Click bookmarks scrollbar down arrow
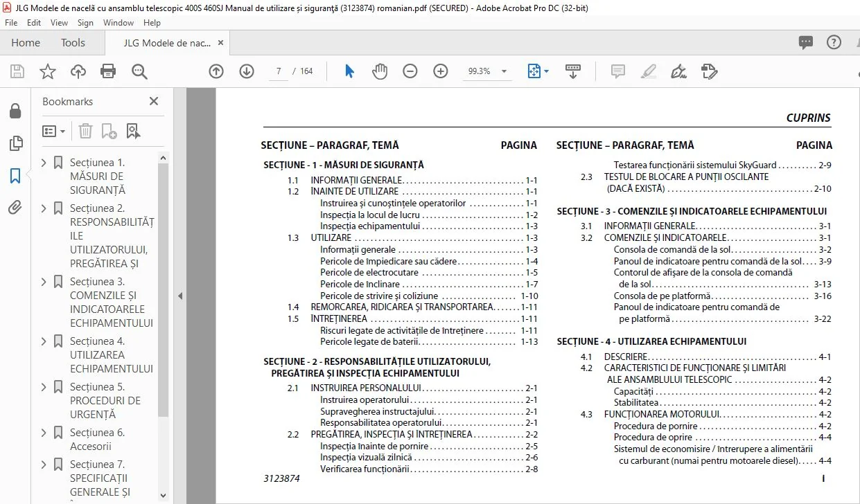This screenshot has width=860, height=504. coord(164,496)
